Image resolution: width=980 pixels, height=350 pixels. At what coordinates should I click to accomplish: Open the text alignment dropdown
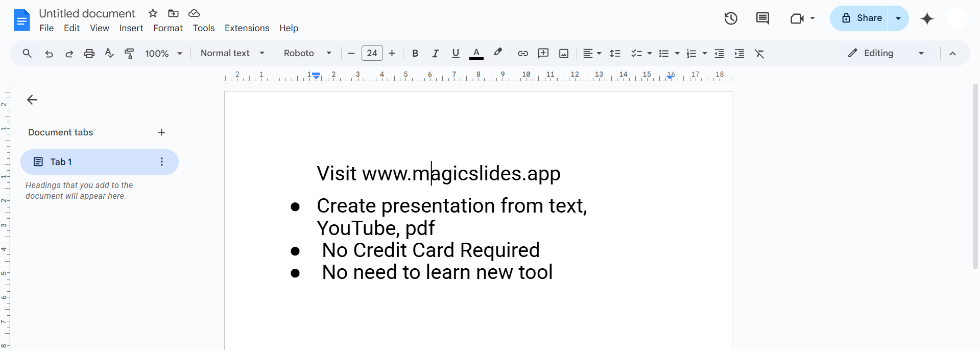tap(592, 53)
